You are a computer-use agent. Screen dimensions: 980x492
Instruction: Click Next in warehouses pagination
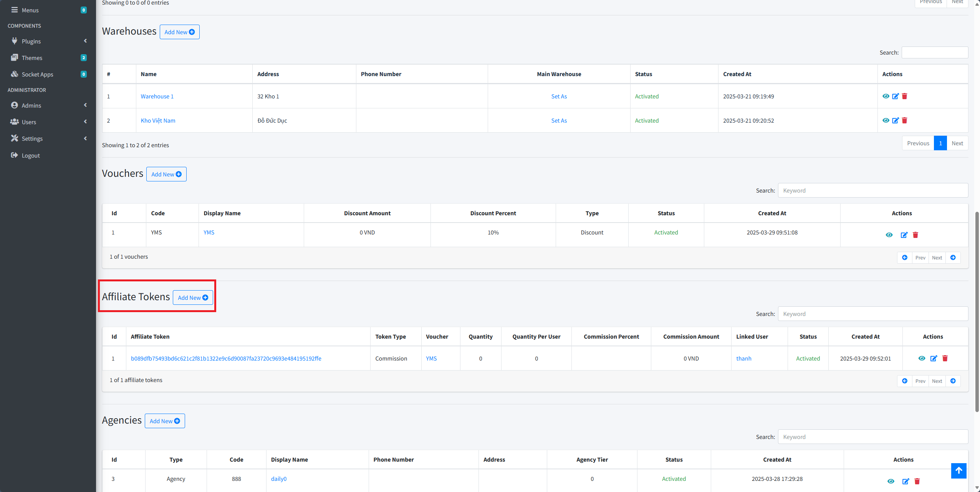[x=957, y=143]
